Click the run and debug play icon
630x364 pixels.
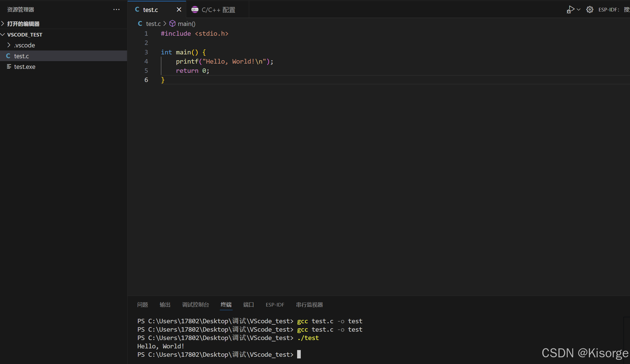tap(570, 9)
